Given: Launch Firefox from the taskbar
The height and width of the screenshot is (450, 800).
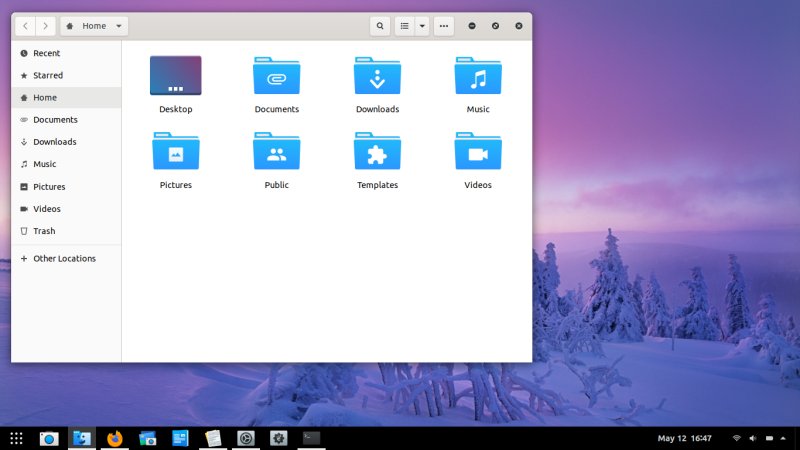Looking at the screenshot, I should point(115,438).
